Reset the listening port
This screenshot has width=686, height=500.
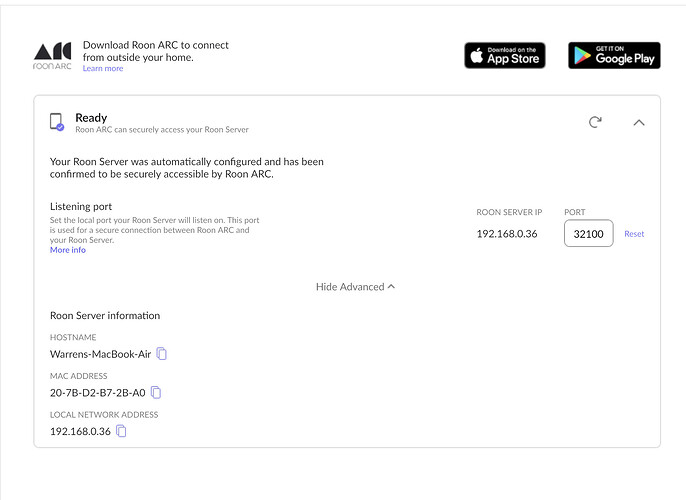pos(634,234)
